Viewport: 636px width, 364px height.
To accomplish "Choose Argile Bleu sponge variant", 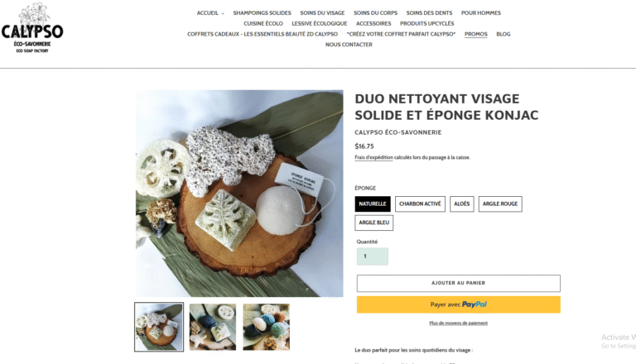I will tap(374, 223).
